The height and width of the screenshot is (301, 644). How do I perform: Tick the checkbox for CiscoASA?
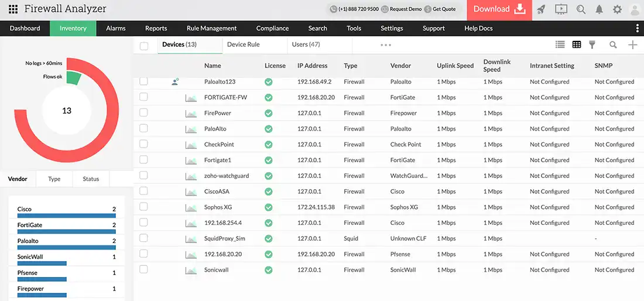[143, 191]
